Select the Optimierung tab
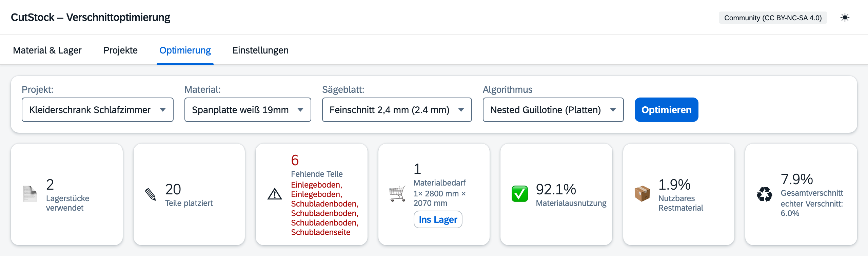 click(x=185, y=50)
